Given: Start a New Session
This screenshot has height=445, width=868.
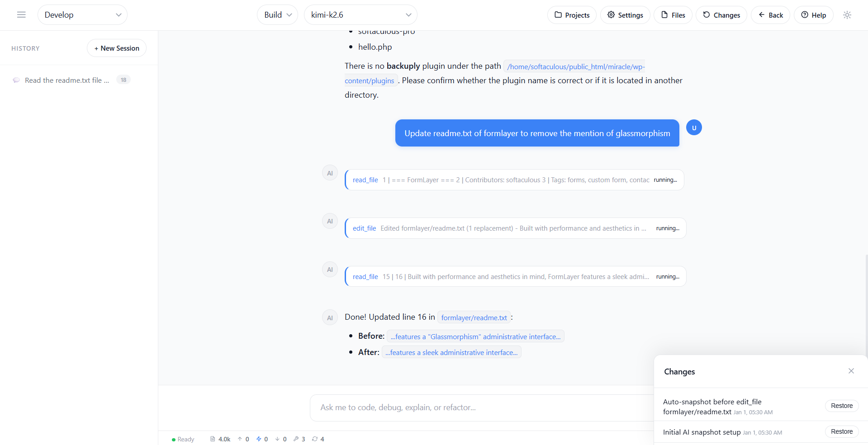Looking at the screenshot, I should (117, 48).
